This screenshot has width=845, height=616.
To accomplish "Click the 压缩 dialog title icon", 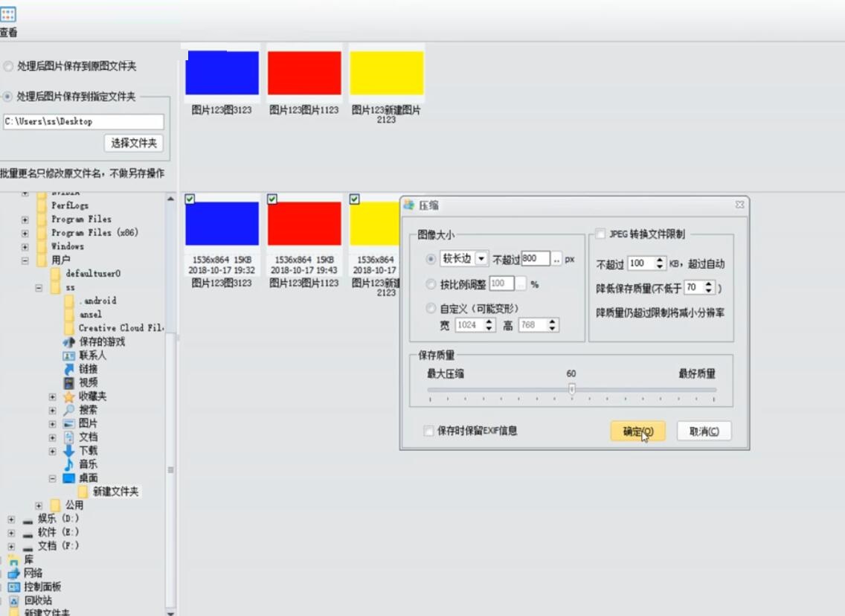I will [409, 205].
